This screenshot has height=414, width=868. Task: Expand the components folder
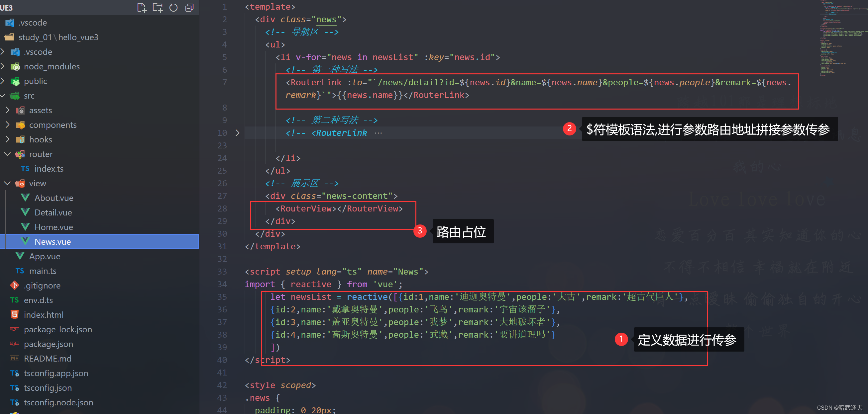(x=7, y=125)
